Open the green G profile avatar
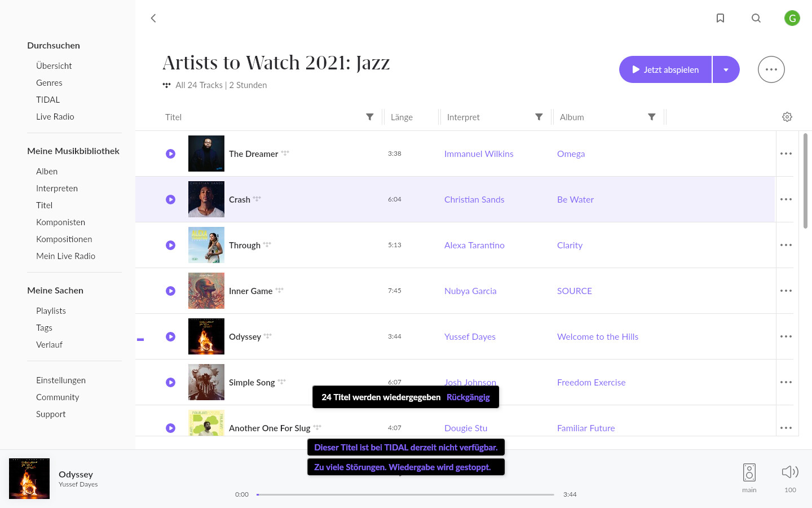Image resolution: width=812 pixels, height=508 pixels. point(792,18)
